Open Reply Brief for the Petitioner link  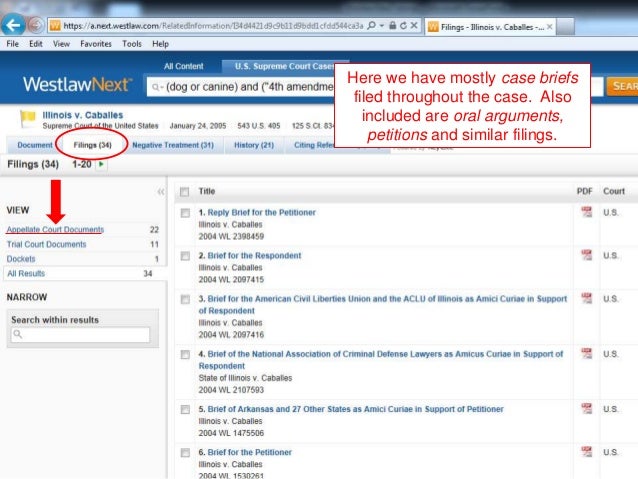(x=262, y=212)
